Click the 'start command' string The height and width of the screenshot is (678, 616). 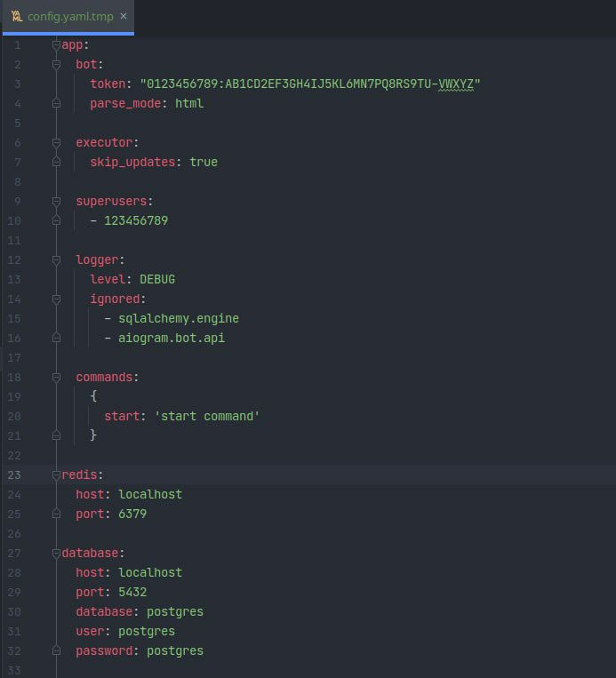pos(207,417)
